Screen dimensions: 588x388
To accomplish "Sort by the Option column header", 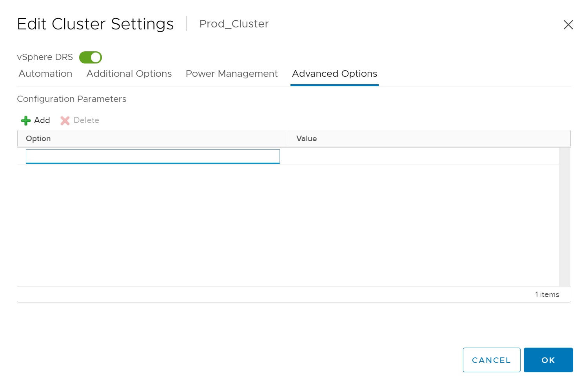I will pyautogui.click(x=38, y=139).
